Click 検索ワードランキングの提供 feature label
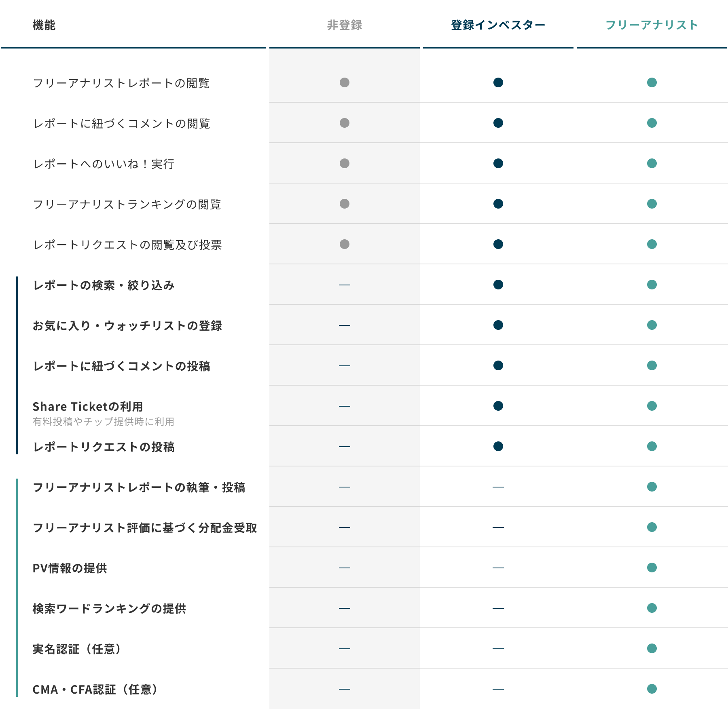The image size is (728, 709). [109, 609]
